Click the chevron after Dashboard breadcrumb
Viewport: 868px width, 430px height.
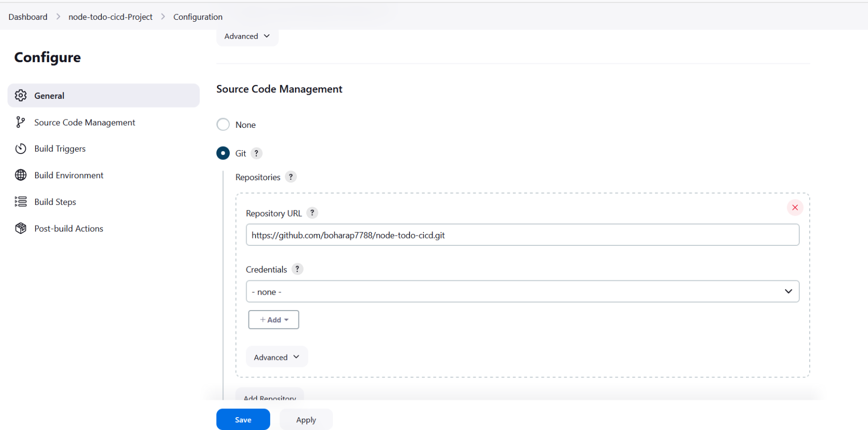click(58, 17)
